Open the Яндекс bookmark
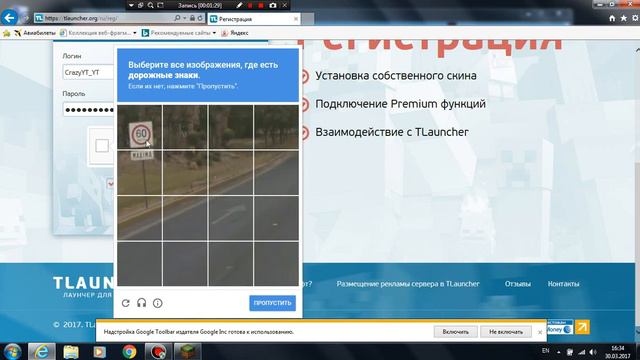Screen dimensions: 640x360 (235, 33)
